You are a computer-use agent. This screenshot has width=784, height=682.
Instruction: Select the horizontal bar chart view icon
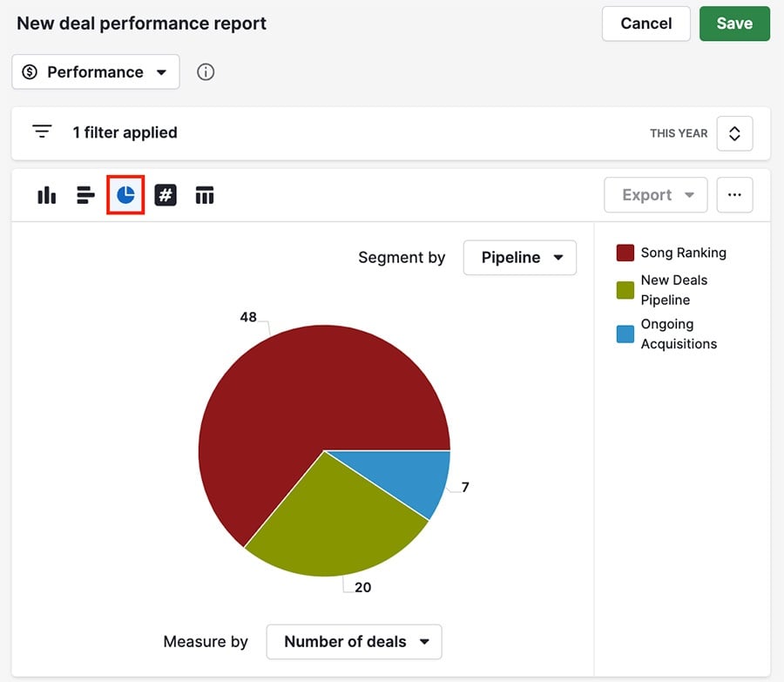coord(85,195)
